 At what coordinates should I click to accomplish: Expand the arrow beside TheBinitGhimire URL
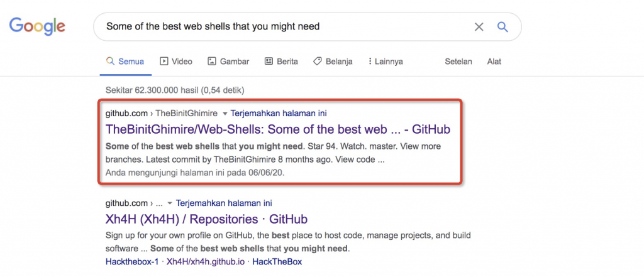click(x=225, y=113)
